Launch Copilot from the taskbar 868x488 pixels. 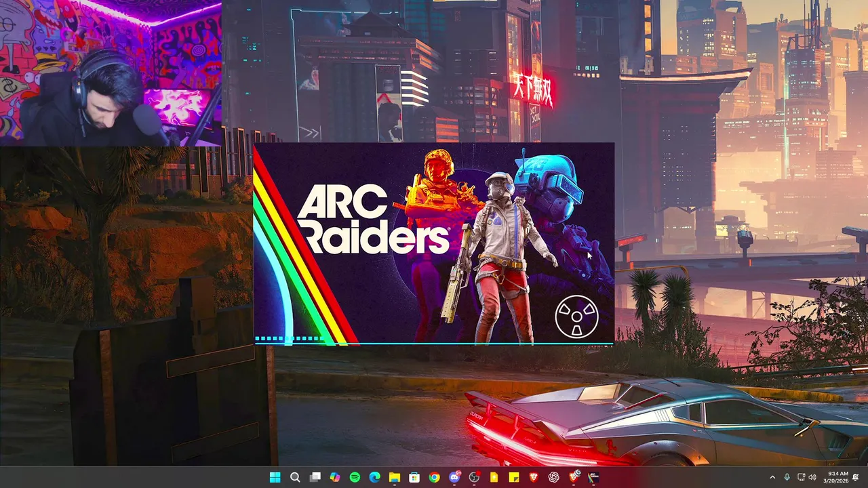click(x=335, y=477)
